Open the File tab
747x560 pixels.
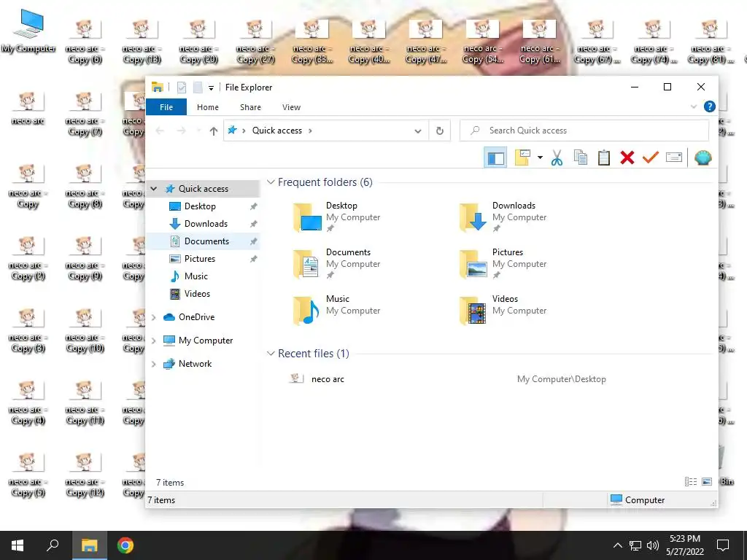click(x=166, y=107)
